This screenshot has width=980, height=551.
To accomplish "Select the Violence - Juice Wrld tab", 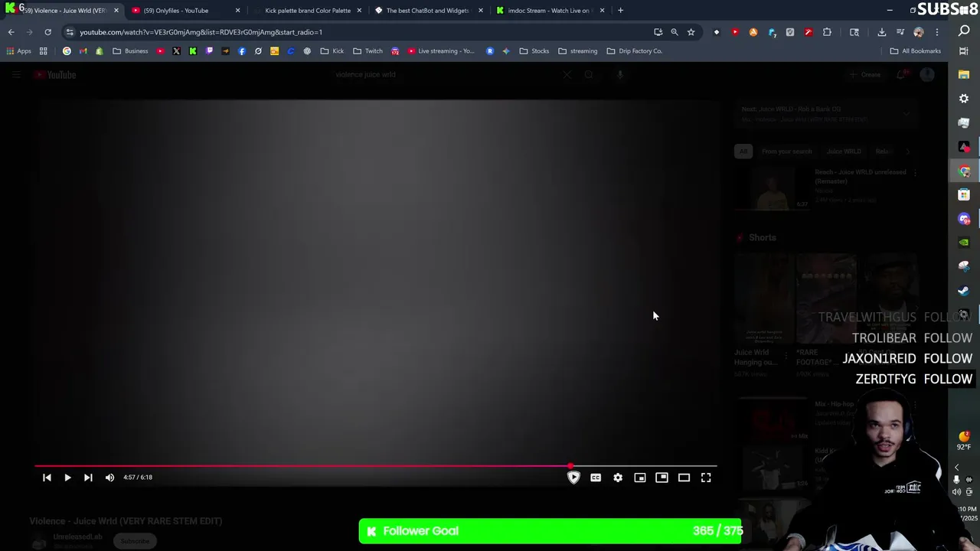I will tap(65, 11).
